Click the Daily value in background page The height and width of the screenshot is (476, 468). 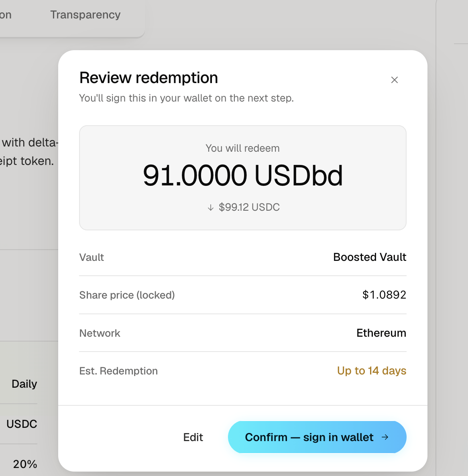[24, 384]
